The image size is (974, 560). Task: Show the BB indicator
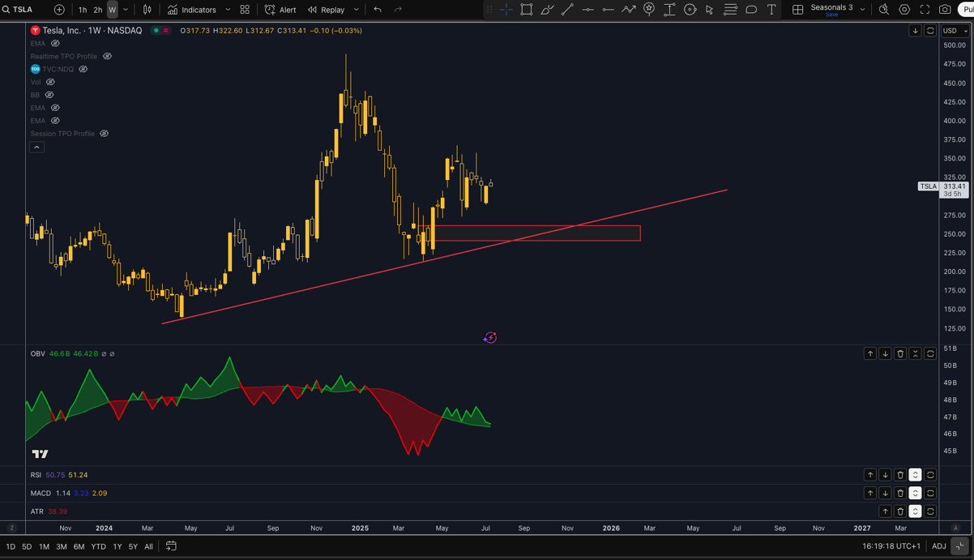point(49,96)
